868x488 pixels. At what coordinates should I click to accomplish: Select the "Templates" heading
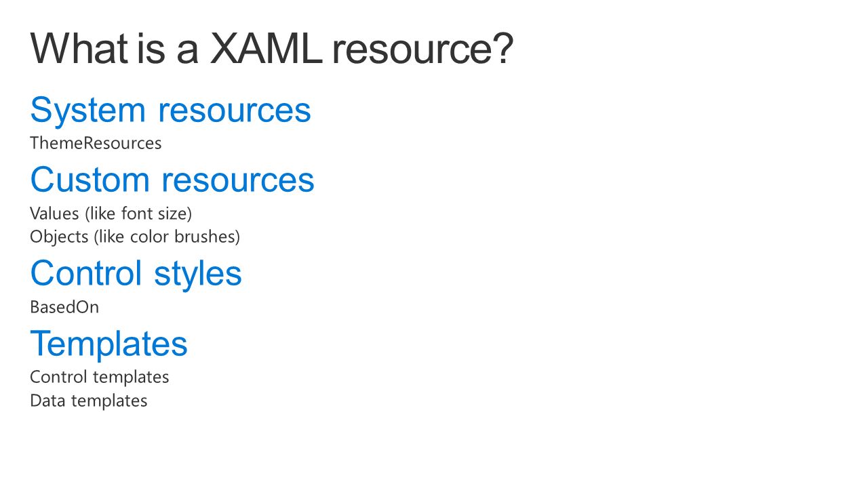108,344
